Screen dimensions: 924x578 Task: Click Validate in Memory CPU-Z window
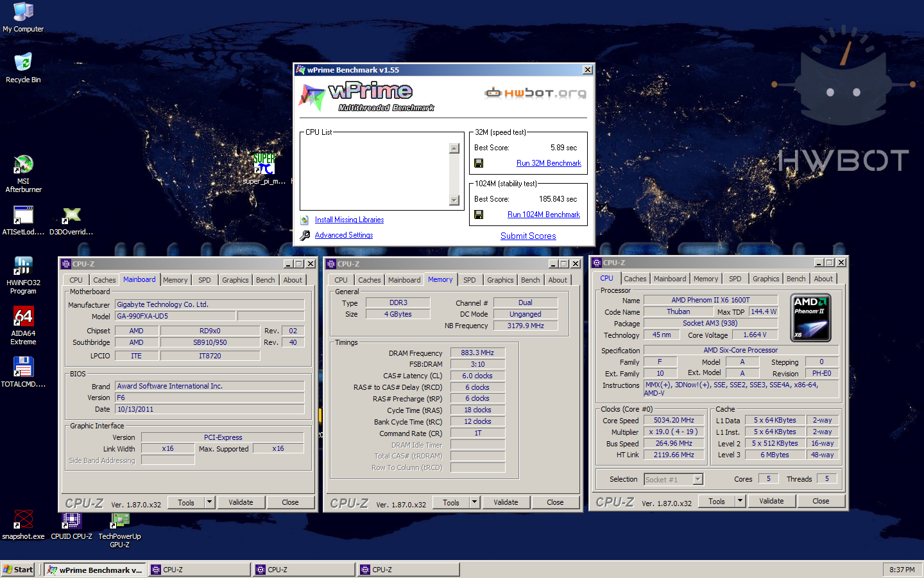[506, 502]
